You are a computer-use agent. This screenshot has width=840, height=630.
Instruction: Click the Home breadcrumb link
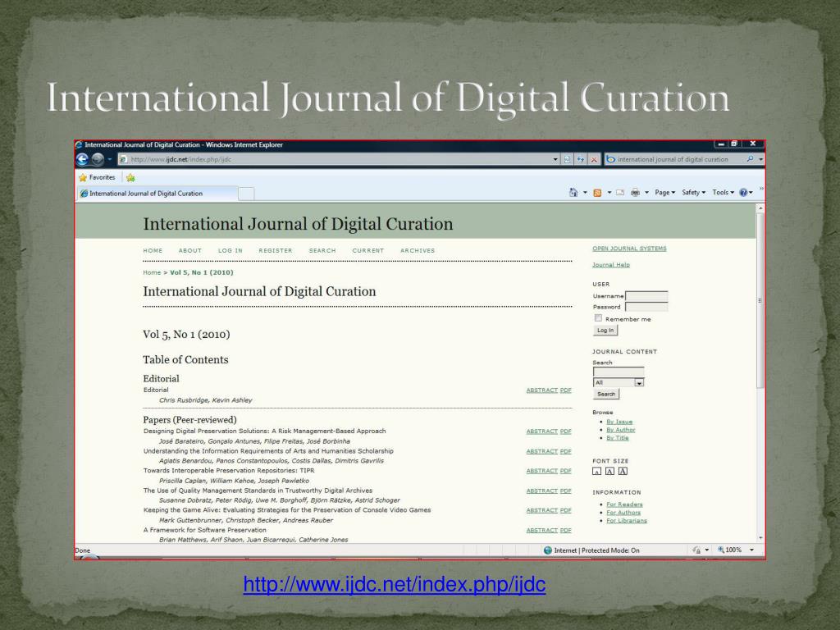[x=152, y=272]
